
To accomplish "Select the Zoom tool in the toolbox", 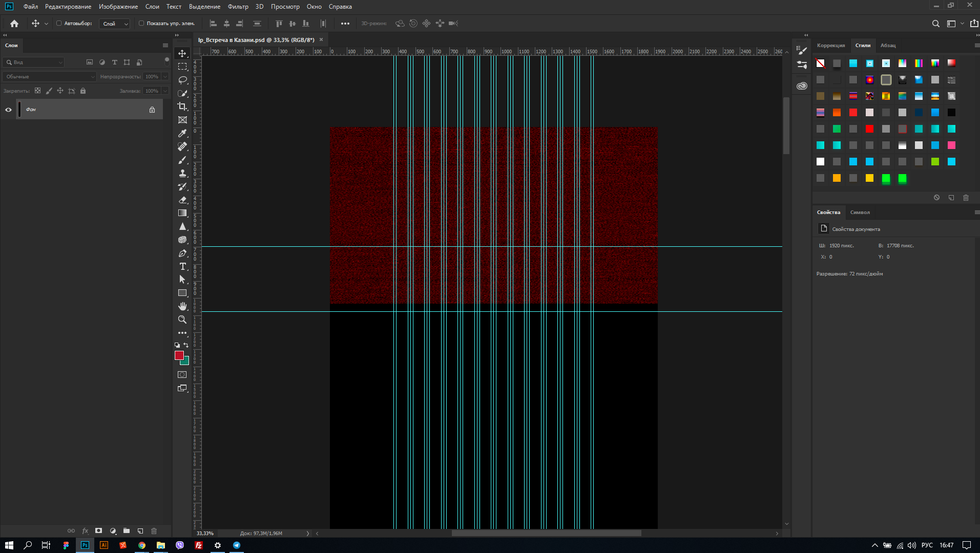I will pyautogui.click(x=182, y=320).
